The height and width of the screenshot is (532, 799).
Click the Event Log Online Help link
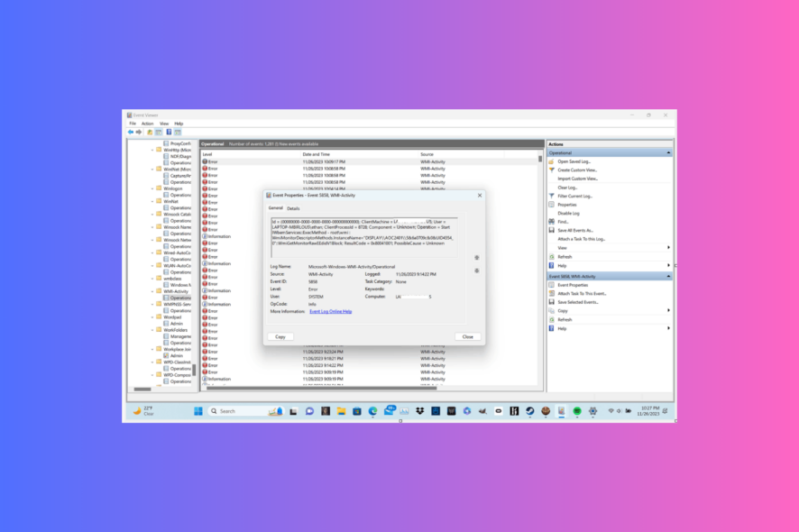tap(330, 311)
